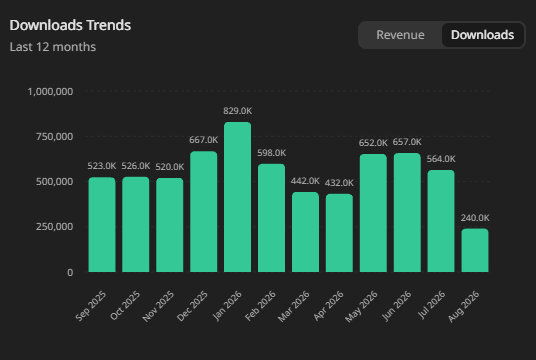Click the 652.0K value label
Screen dimensions: 536x360
tap(373, 143)
